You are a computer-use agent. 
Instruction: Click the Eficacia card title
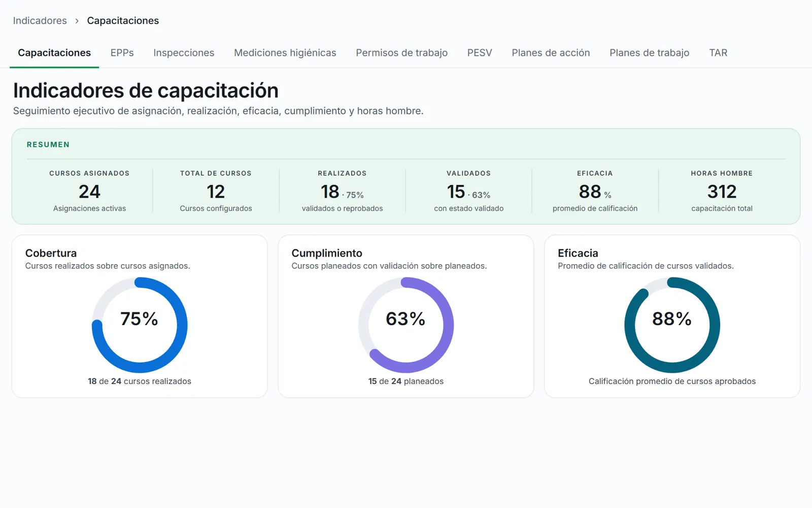[578, 253]
